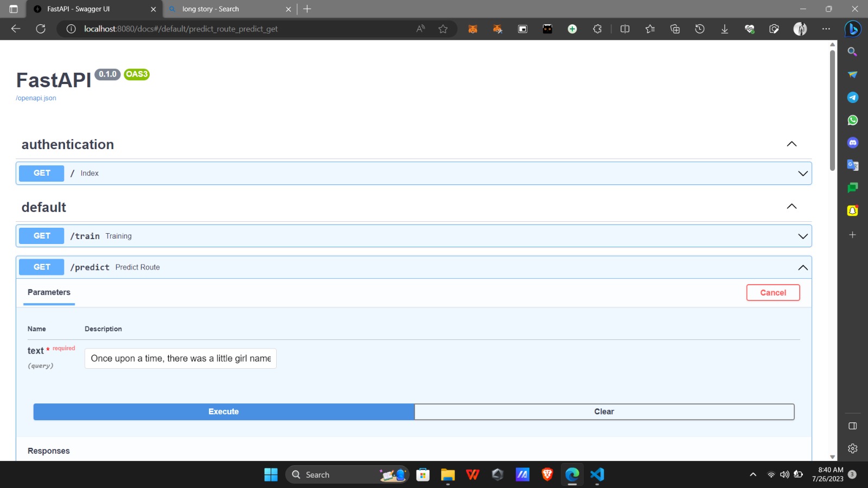This screenshot has width=868, height=488.
Task: Open the browser profile avatar
Action: (800, 29)
